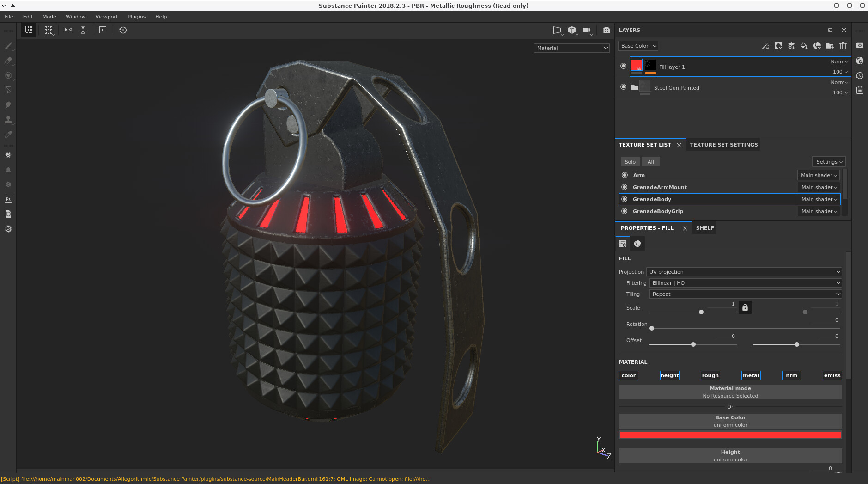Click the delete layer trash icon
The image size is (868, 484).
pos(843,46)
